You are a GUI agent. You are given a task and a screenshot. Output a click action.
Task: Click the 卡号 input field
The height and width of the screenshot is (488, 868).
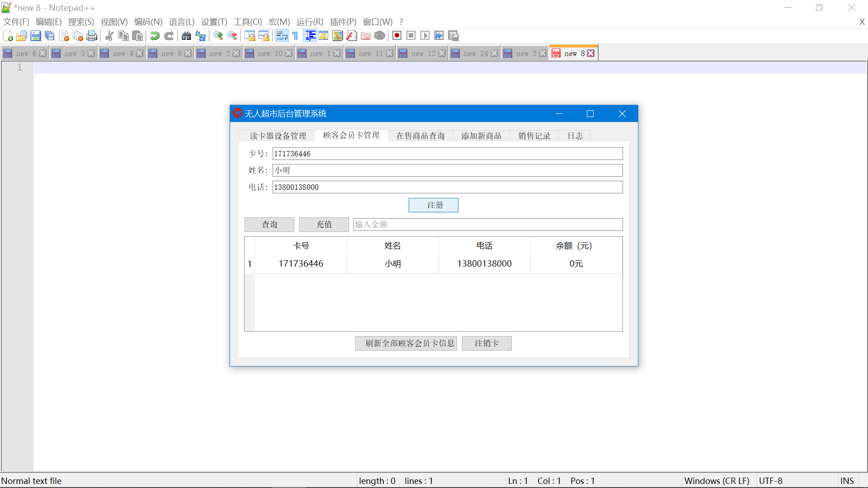point(447,154)
